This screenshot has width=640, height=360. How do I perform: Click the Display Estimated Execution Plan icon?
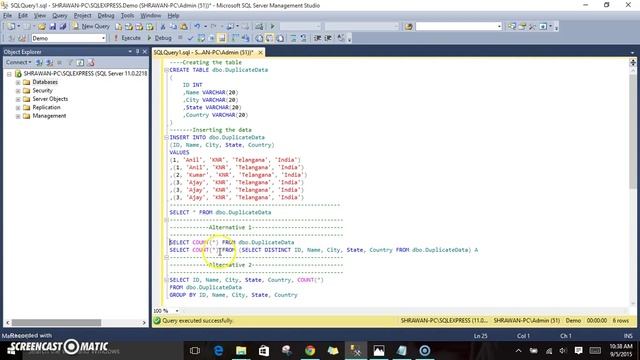201,38
